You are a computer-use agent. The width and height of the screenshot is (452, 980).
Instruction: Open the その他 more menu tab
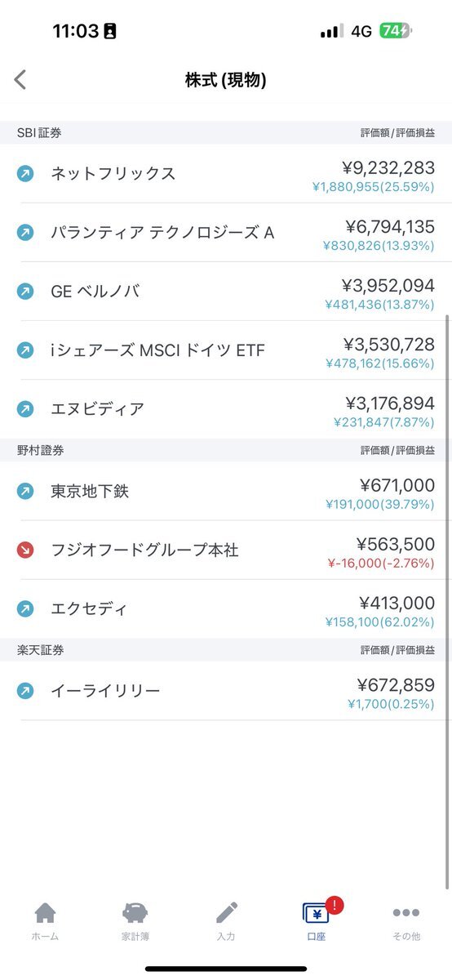pyautogui.click(x=406, y=921)
